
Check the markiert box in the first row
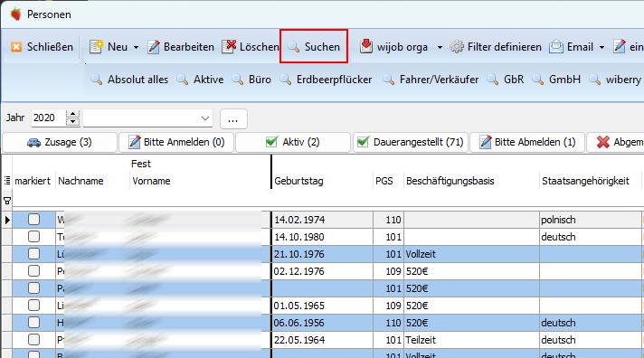pos(34,220)
